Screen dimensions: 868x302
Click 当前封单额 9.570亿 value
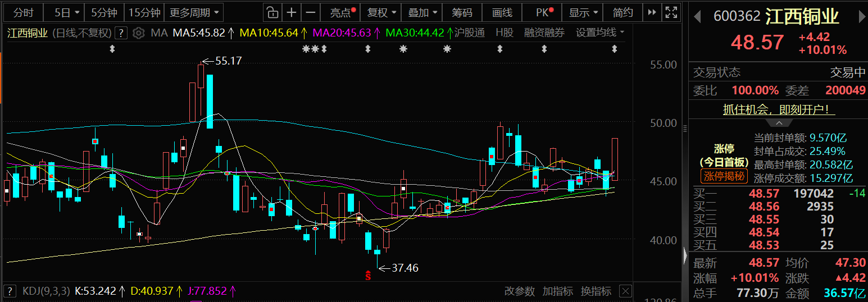pos(827,138)
